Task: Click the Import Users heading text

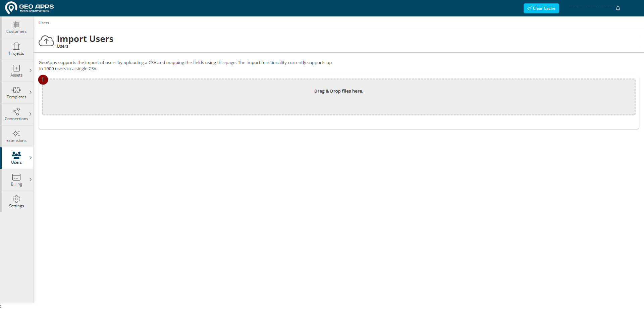Action: pyautogui.click(x=85, y=39)
